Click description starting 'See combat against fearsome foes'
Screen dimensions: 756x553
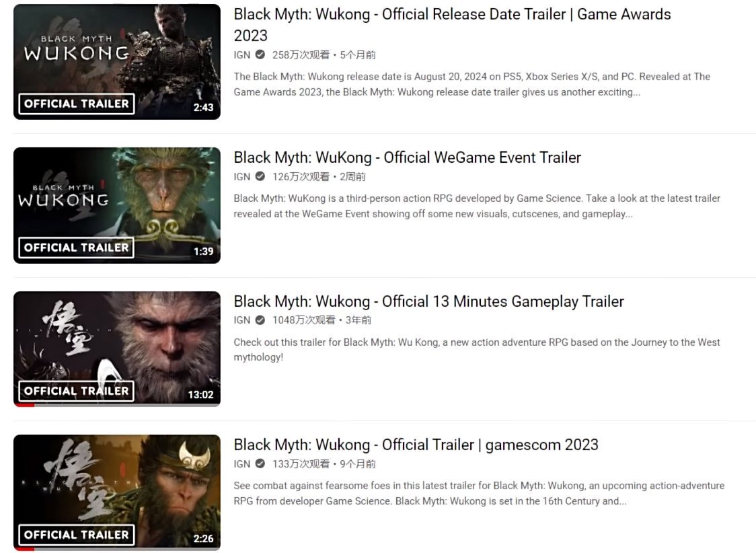480,493
